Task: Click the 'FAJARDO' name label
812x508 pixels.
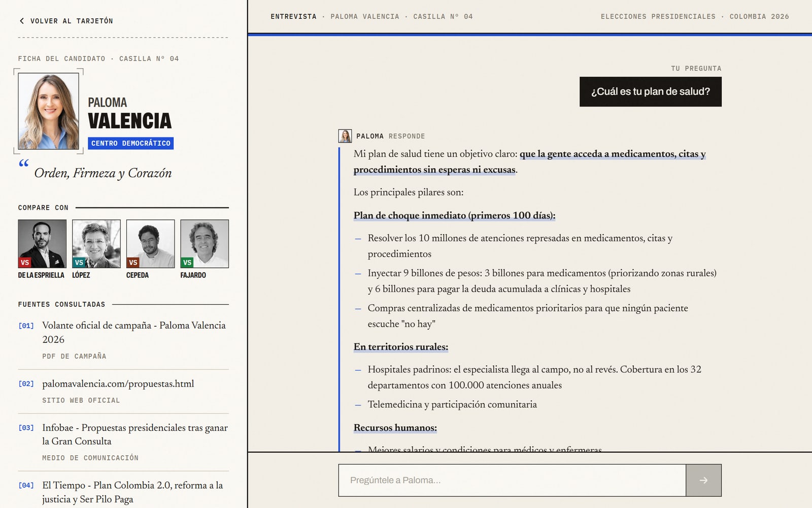Action: (193, 275)
